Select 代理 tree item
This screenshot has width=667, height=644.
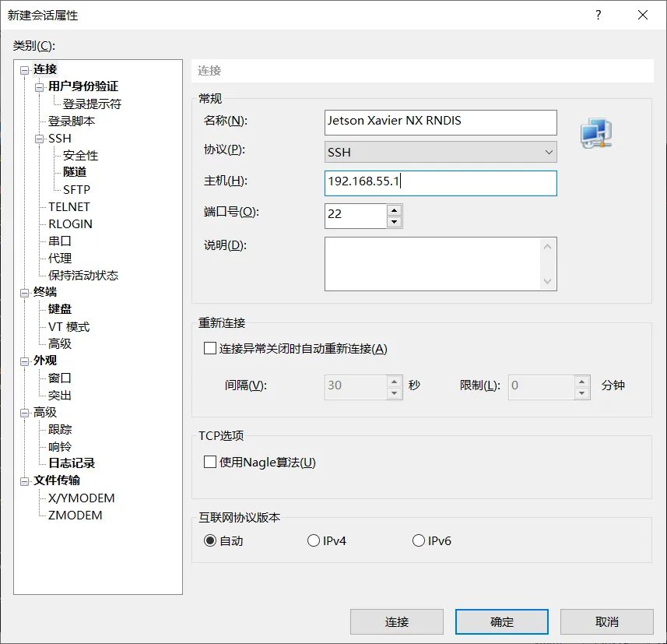60,258
